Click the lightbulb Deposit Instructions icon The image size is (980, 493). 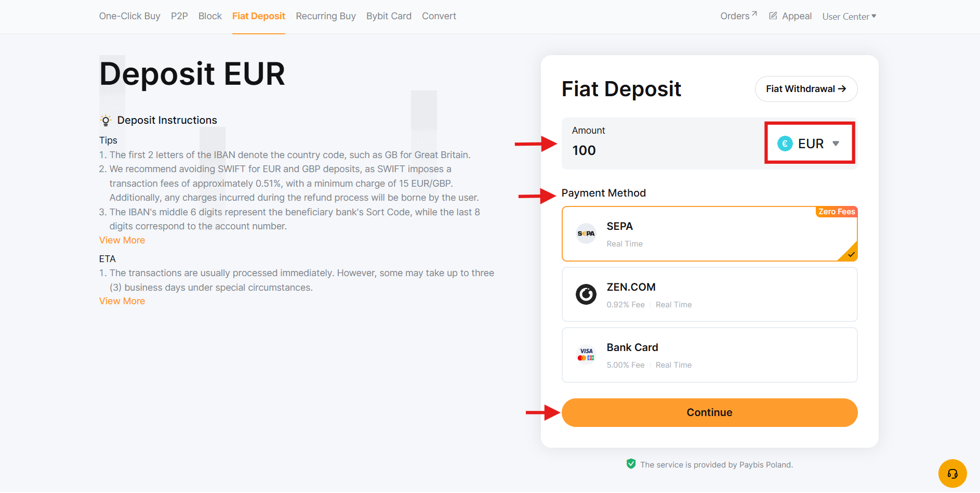click(x=105, y=121)
